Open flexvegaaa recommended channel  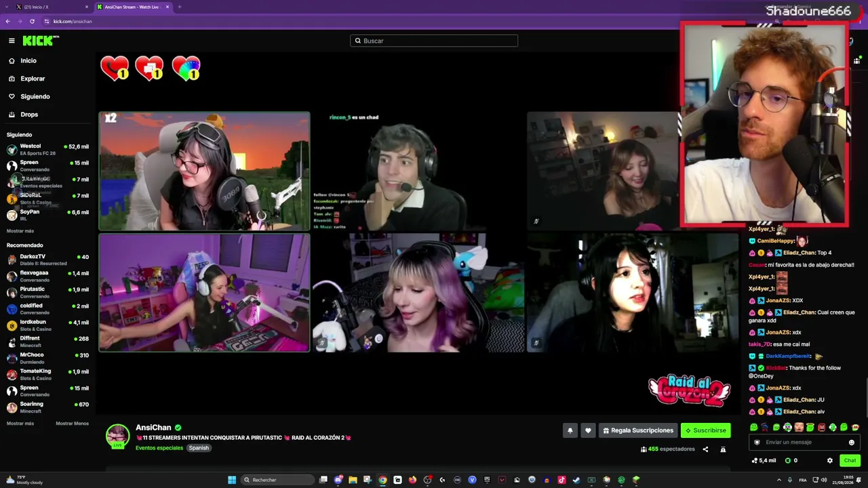coord(47,276)
